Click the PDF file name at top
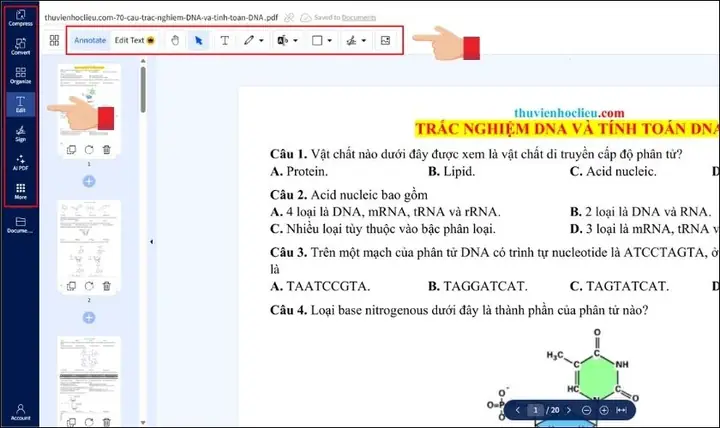 tap(161, 17)
